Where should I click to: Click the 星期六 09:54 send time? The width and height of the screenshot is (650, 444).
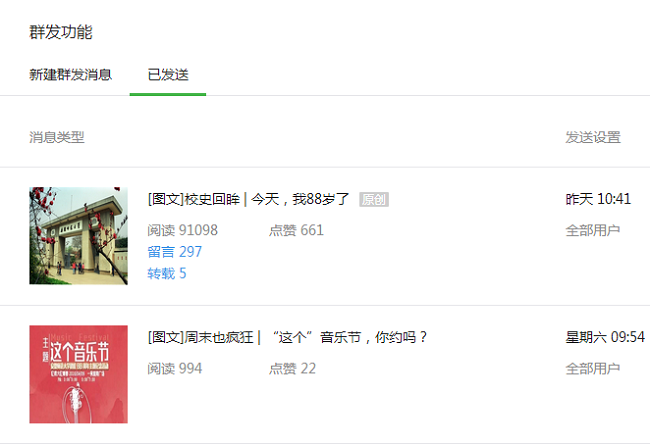pyautogui.click(x=605, y=337)
